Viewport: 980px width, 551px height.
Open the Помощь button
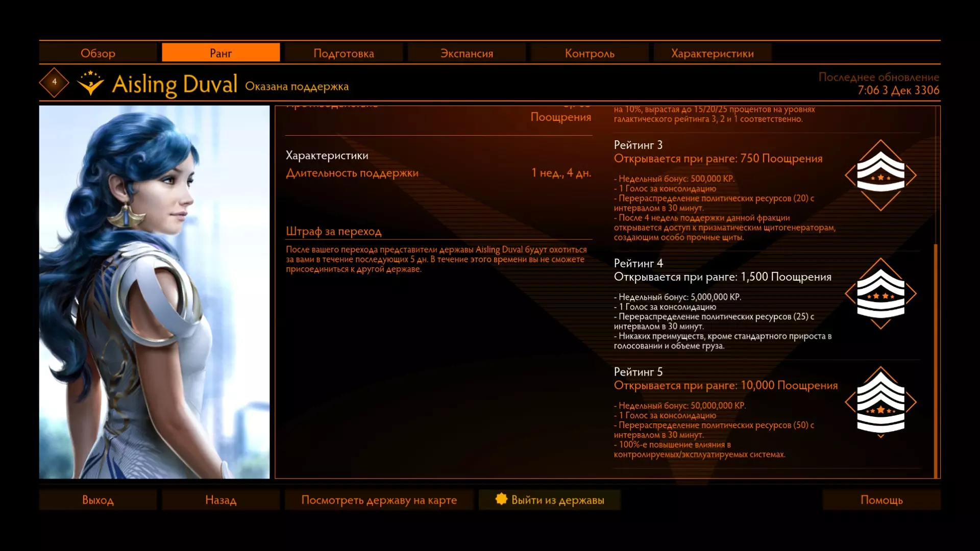click(x=881, y=500)
